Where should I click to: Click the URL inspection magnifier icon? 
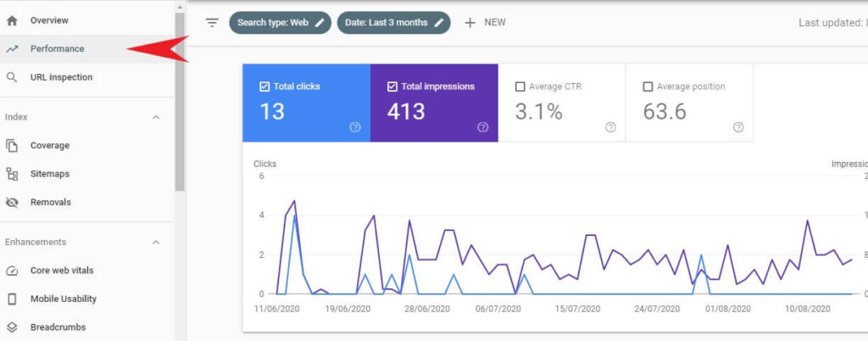pyautogui.click(x=12, y=77)
